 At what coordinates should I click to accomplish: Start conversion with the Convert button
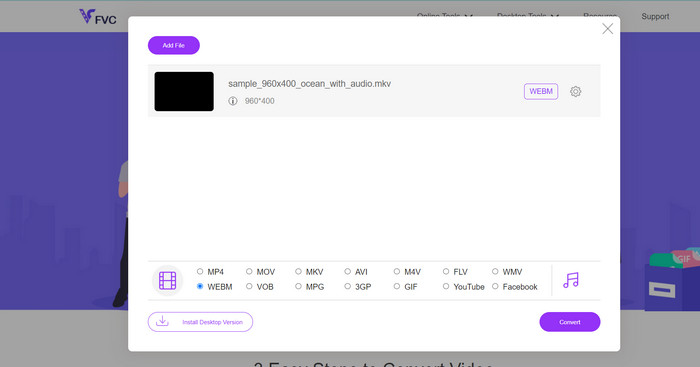tap(570, 322)
